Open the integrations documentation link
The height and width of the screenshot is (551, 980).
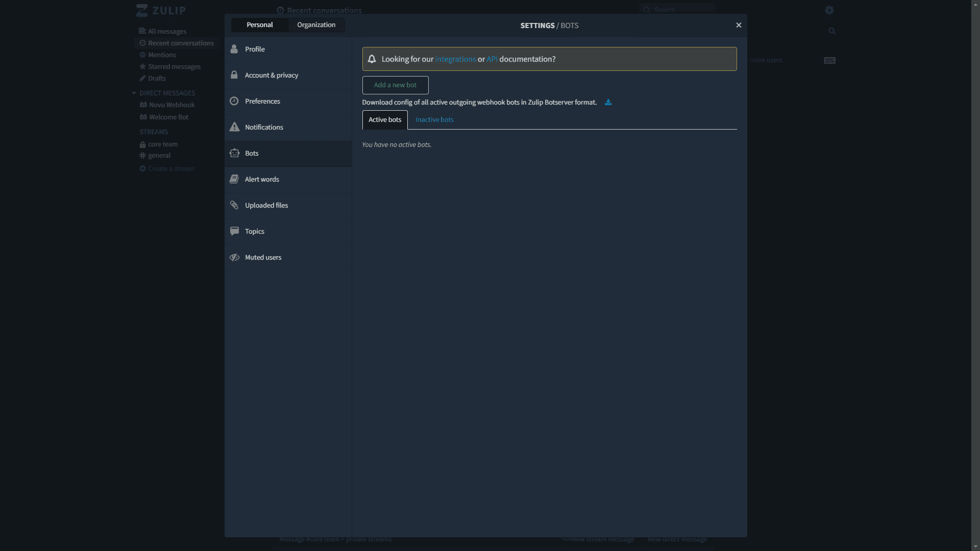(455, 59)
